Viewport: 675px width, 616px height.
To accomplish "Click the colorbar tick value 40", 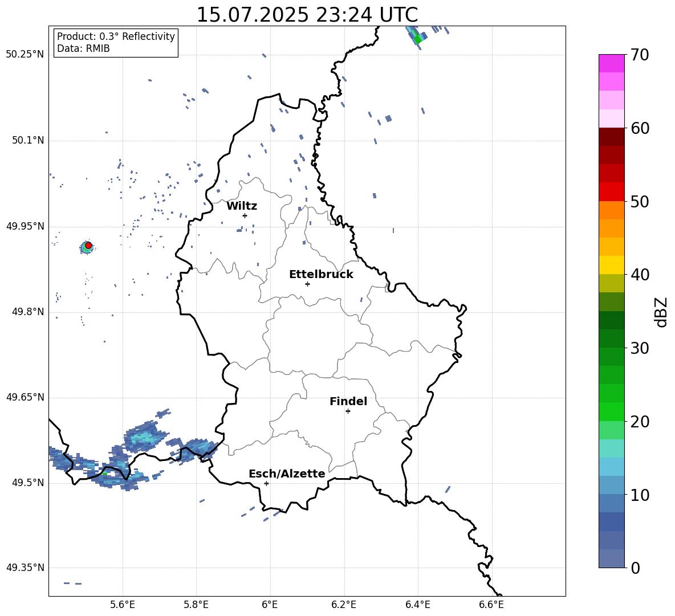I will [x=640, y=275].
